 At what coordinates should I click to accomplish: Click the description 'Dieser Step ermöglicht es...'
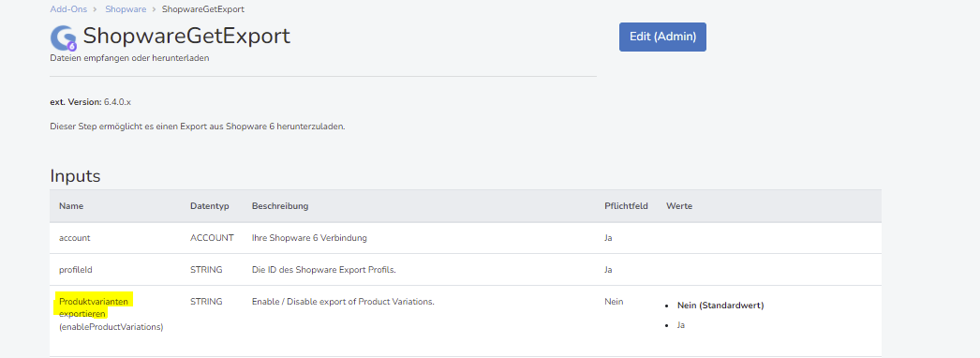pos(198,127)
